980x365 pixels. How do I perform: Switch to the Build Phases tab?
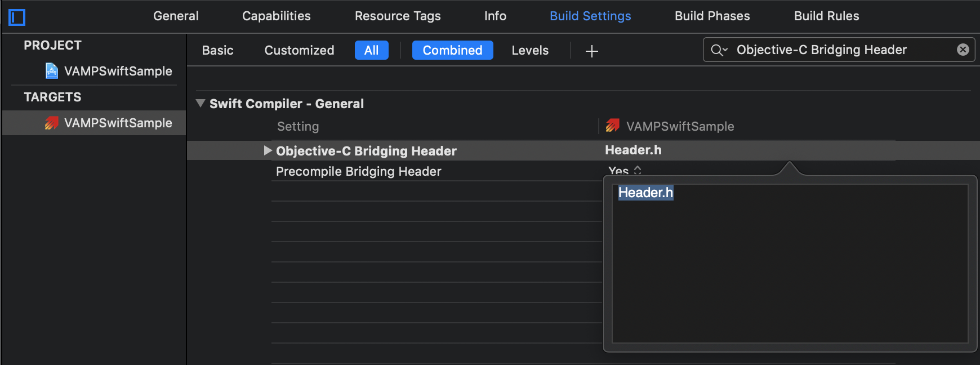click(x=712, y=16)
